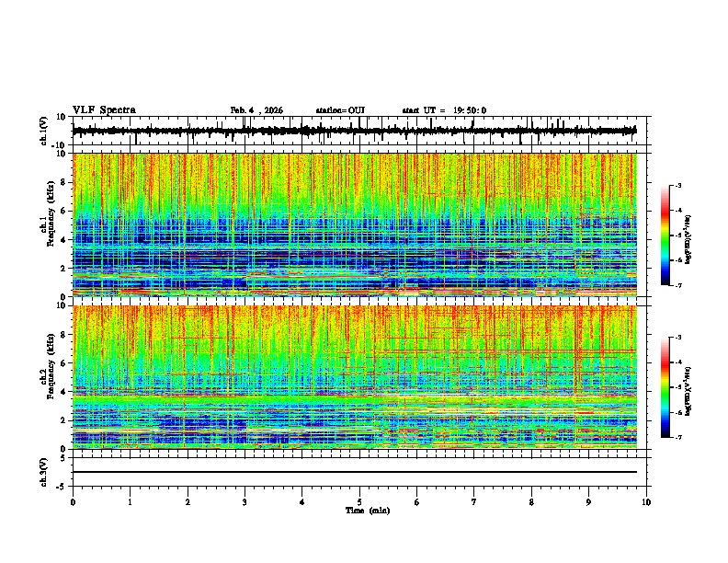The image size is (728, 563).
Task: Click the "9" tick on the time axis
Action: point(588,502)
